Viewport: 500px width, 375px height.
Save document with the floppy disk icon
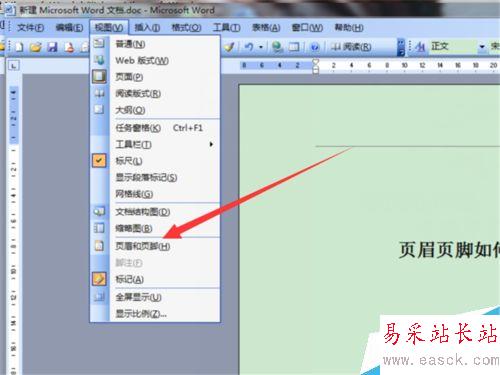(52, 47)
